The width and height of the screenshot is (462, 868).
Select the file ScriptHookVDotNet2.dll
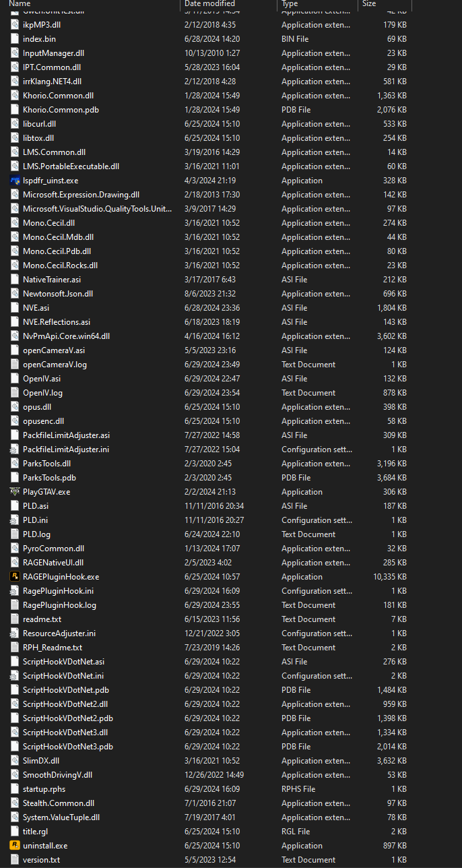coord(65,704)
